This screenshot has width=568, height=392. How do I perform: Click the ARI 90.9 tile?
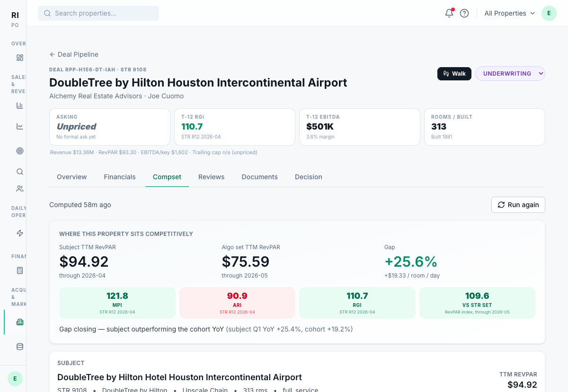click(237, 303)
